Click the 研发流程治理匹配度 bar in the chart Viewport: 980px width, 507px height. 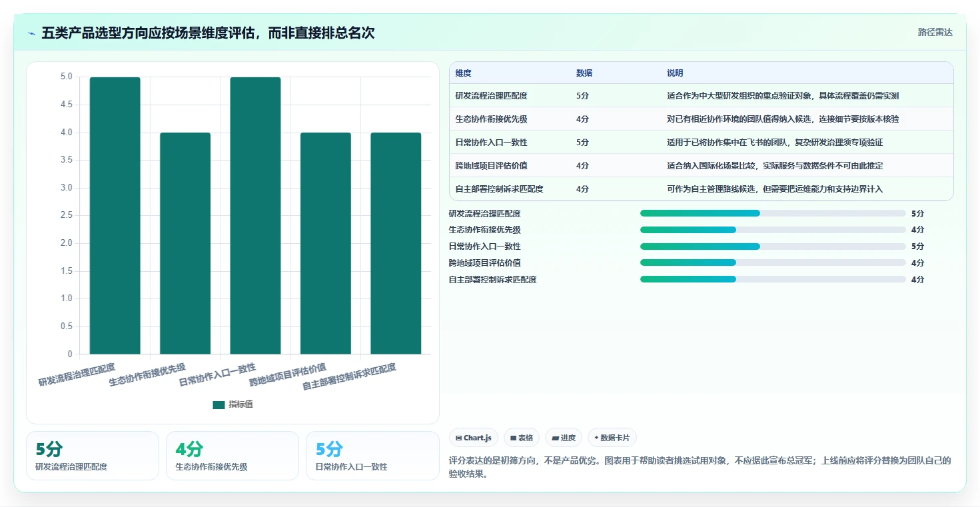[x=115, y=215]
